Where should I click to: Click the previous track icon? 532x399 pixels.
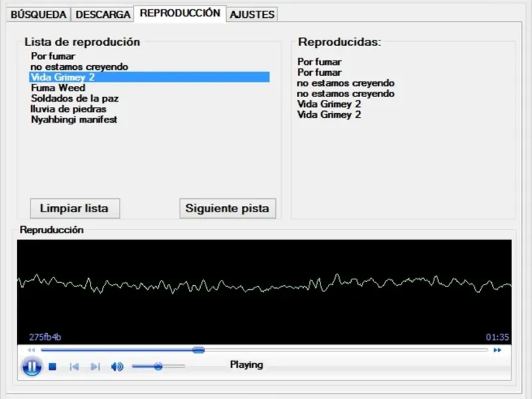click(74, 367)
